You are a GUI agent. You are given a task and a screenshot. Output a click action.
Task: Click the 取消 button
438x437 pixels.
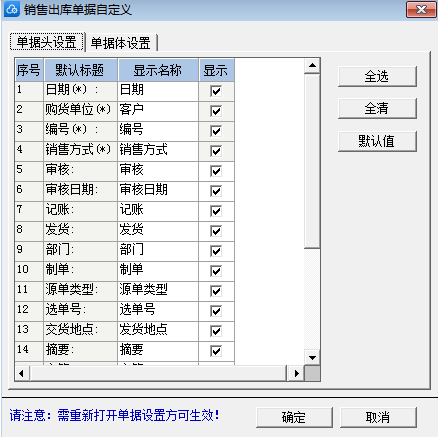coord(378,417)
